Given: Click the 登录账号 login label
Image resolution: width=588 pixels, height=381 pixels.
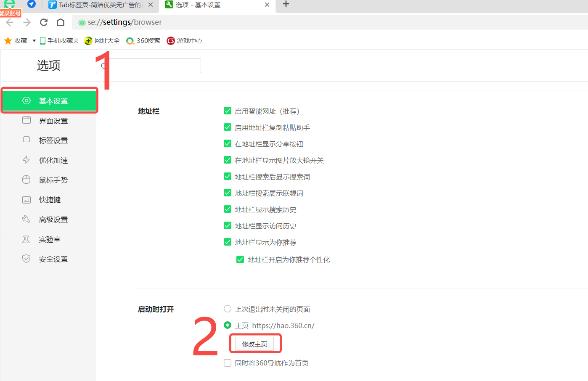Looking at the screenshot, I should coord(10,13).
